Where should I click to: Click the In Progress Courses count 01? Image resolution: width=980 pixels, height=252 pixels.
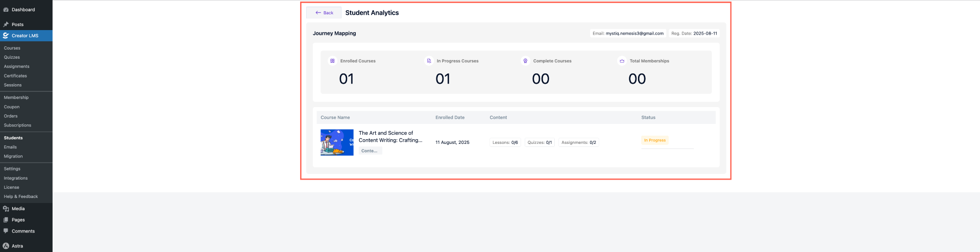click(443, 79)
